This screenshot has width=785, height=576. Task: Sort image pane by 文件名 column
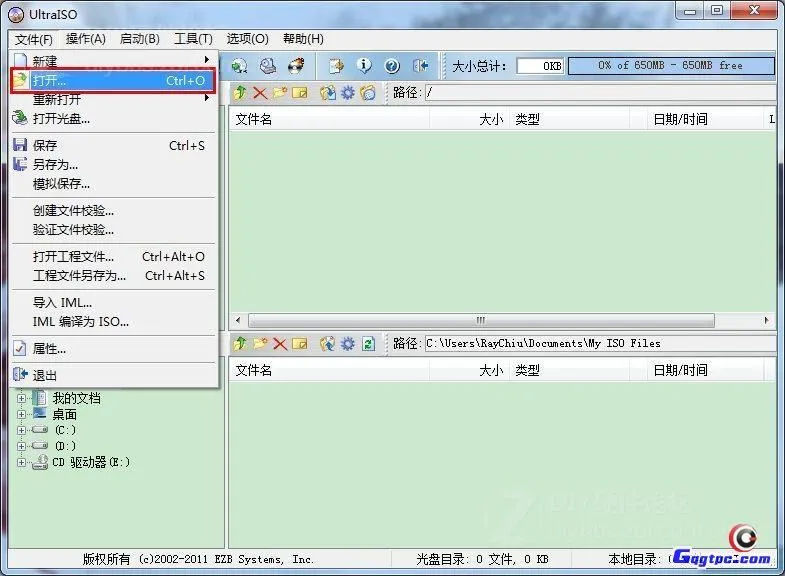point(329,119)
